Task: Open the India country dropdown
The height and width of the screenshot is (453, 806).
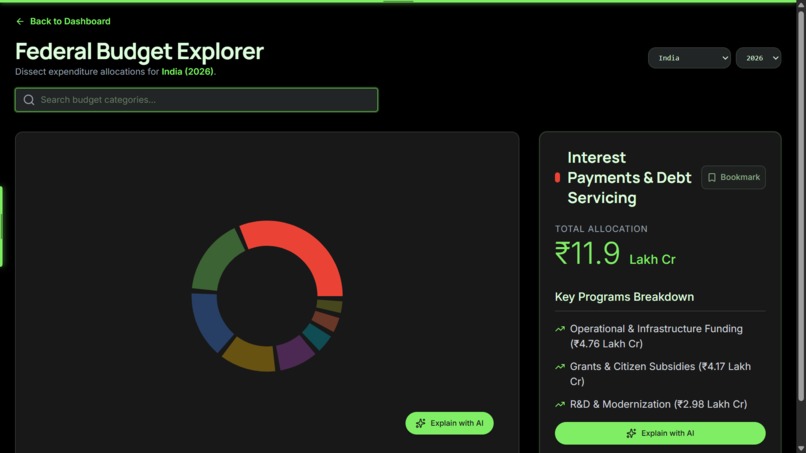Action: [689, 58]
